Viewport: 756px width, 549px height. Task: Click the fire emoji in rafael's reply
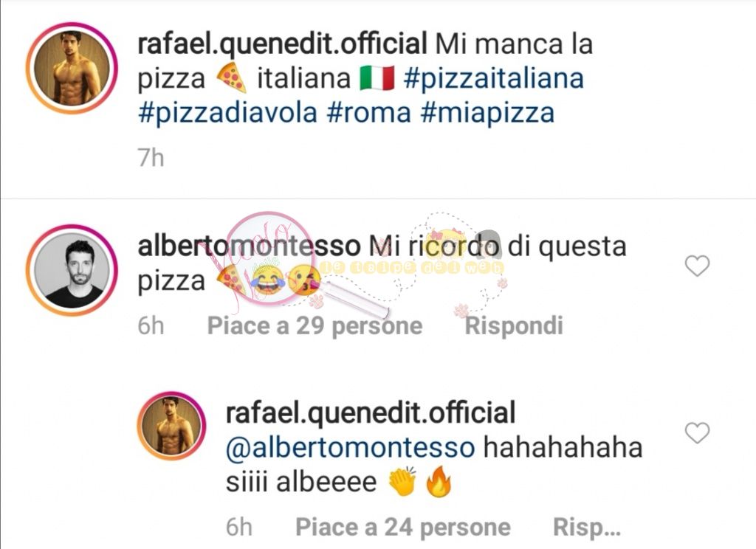click(x=439, y=482)
